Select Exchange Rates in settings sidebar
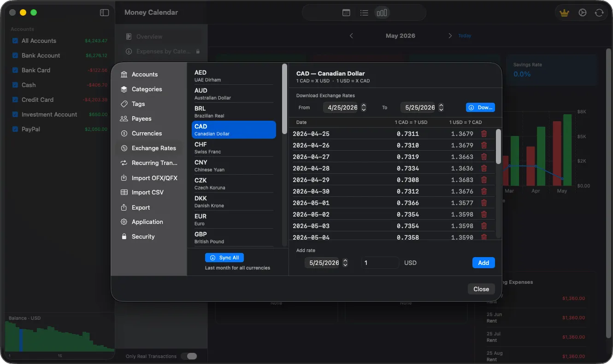The width and height of the screenshot is (613, 364). [148, 148]
